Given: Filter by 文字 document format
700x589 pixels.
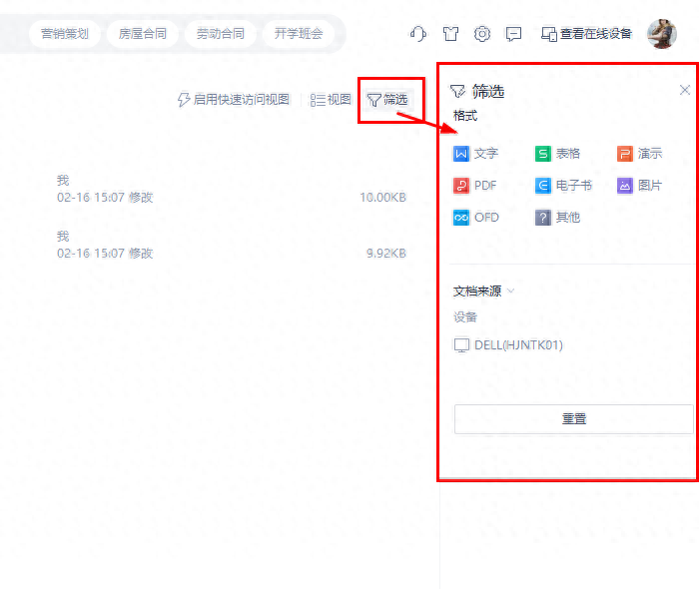Looking at the screenshot, I should tap(476, 154).
